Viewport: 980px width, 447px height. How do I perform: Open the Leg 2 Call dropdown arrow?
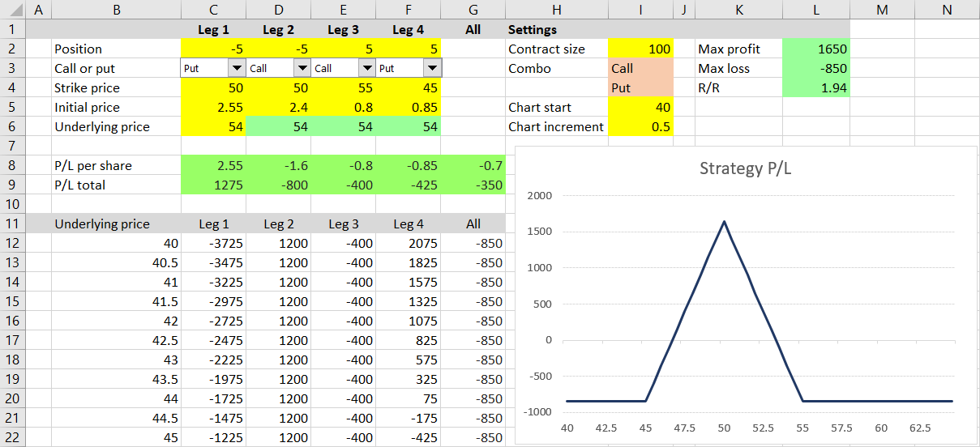tap(302, 69)
